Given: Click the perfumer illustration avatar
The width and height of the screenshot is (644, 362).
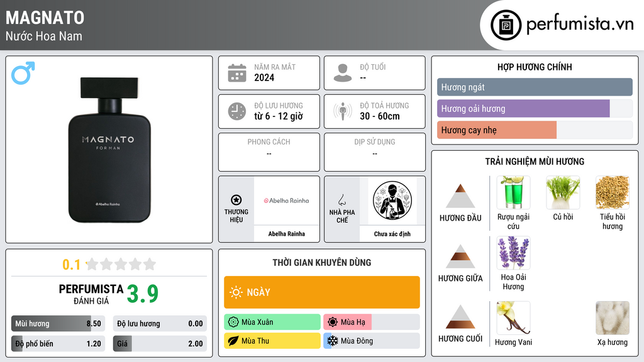Looking at the screenshot, I should coord(392,200).
